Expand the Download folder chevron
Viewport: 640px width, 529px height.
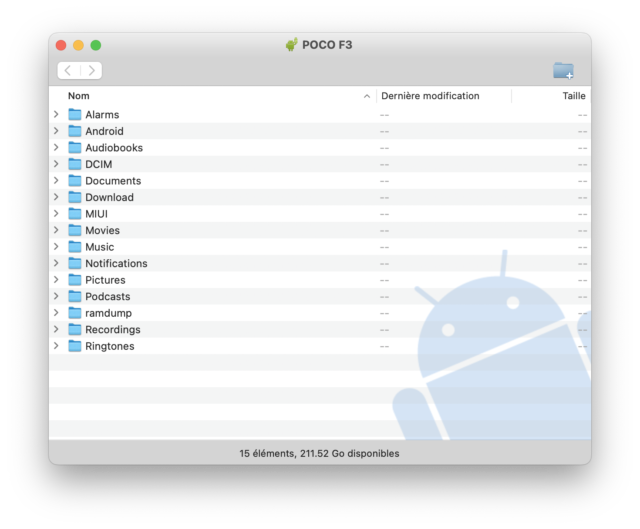[x=56, y=197]
